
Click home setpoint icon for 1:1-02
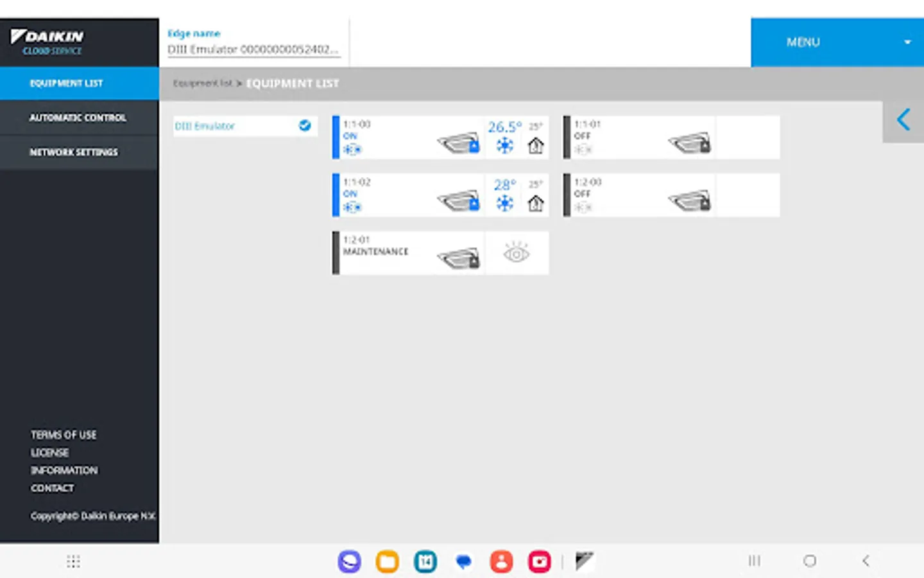(x=536, y=204)
